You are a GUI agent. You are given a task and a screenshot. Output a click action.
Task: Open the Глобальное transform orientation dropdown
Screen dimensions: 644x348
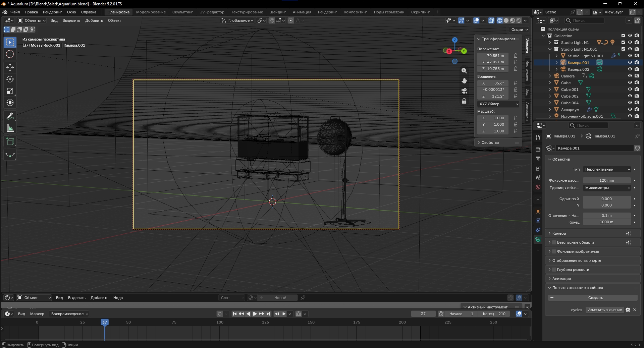pyautogui.click(x=237, y=20)
